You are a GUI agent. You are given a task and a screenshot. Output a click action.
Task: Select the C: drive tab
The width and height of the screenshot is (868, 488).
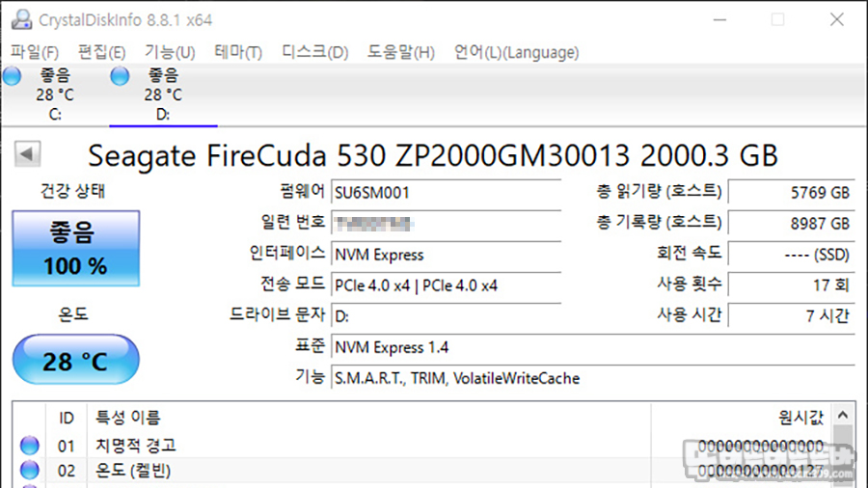coord(54,95)
